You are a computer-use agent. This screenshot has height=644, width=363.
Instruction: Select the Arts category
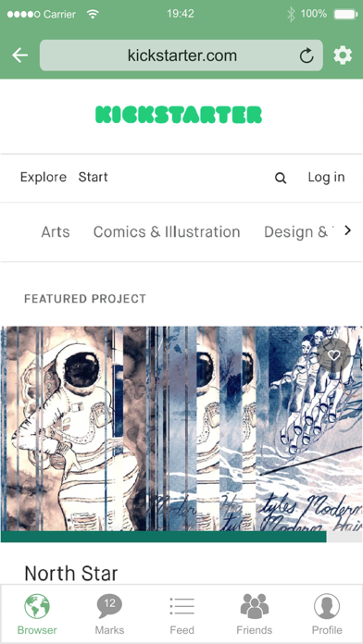(56, 232)
